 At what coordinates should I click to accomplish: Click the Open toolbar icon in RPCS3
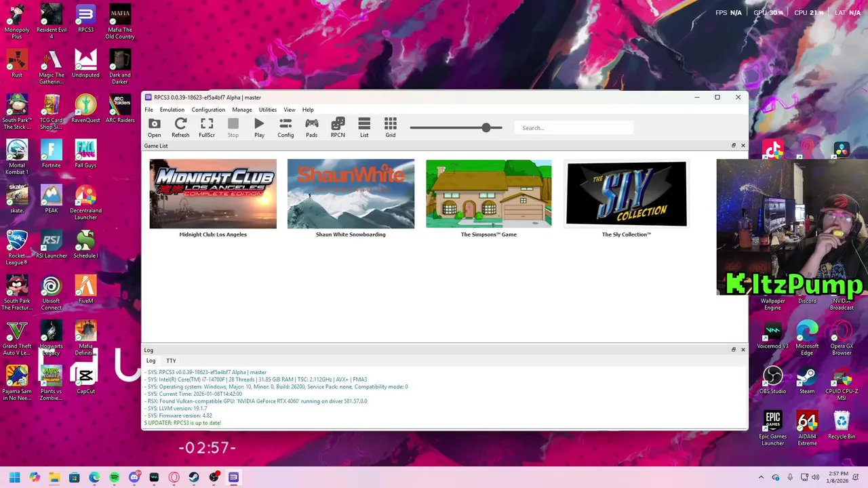155,127
